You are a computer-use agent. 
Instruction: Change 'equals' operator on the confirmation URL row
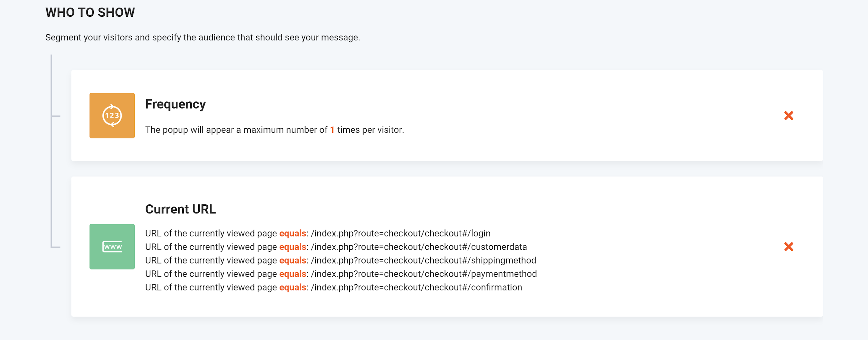293,288
